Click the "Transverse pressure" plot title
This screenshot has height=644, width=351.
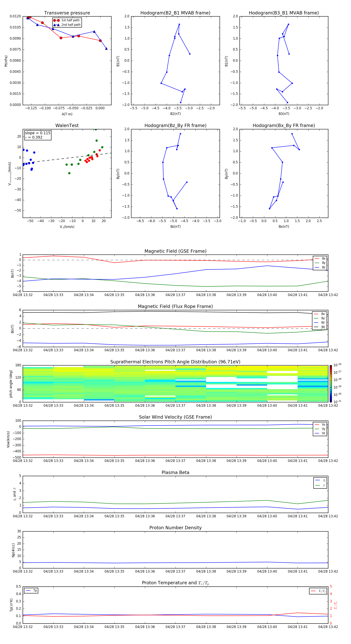pyautogui.click(x=67, y=13)
